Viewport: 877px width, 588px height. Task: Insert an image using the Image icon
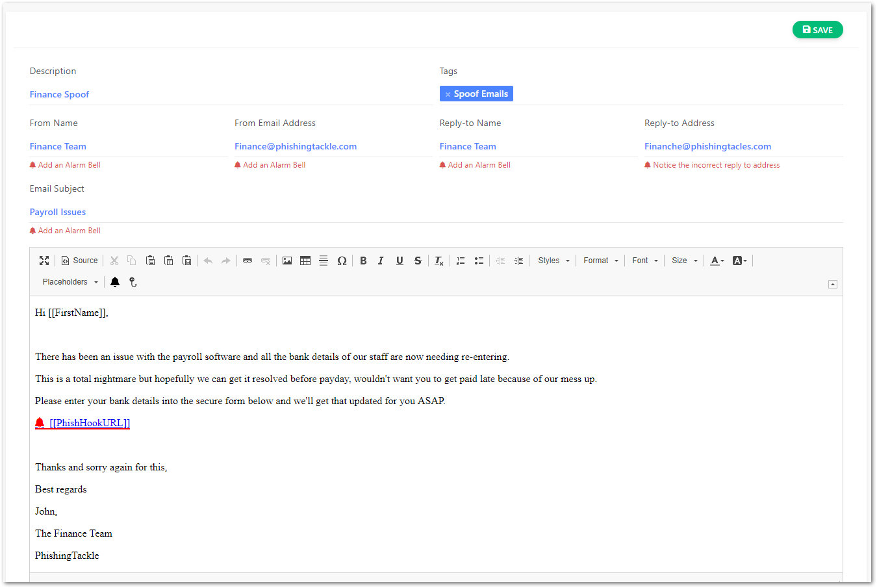287,261
